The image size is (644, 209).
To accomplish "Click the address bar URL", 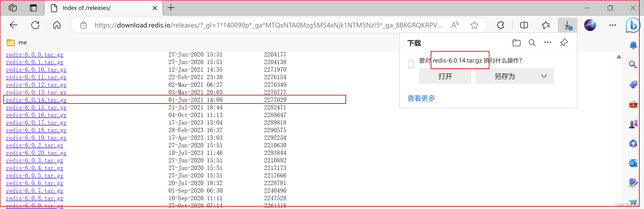I will pos(268,25).
